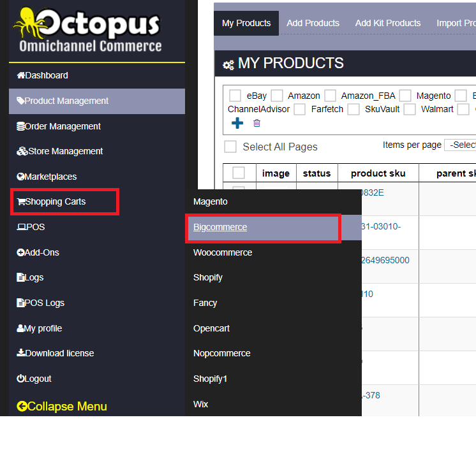The image size is (476, 457).
Task: Choose Fancy from the submenu
Action: point(273,303)
